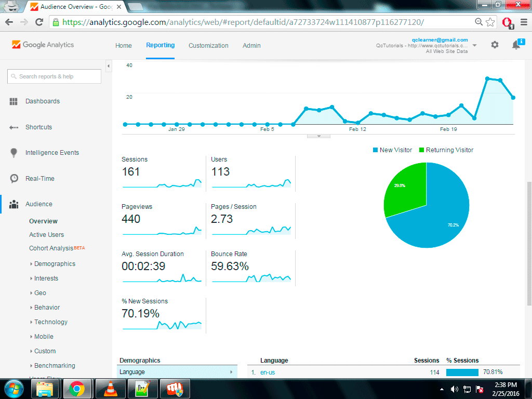Viewport: 532px width, 399px height.
Task: Open notifications bell icon
Action: 516,45
